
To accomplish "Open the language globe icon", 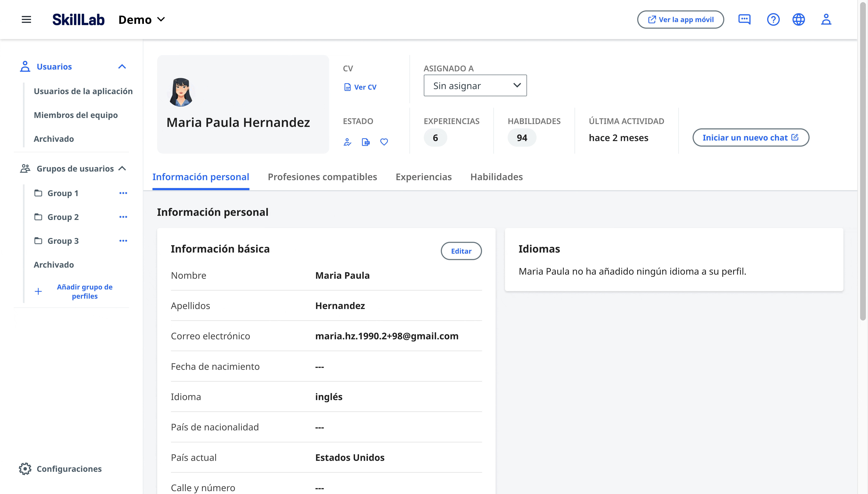I will (798, 20).
